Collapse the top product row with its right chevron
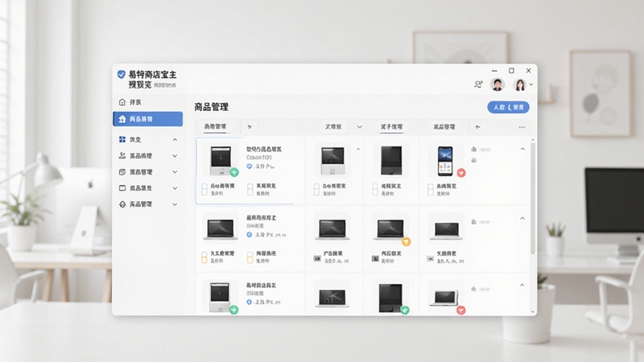 [x=522, y=149]
